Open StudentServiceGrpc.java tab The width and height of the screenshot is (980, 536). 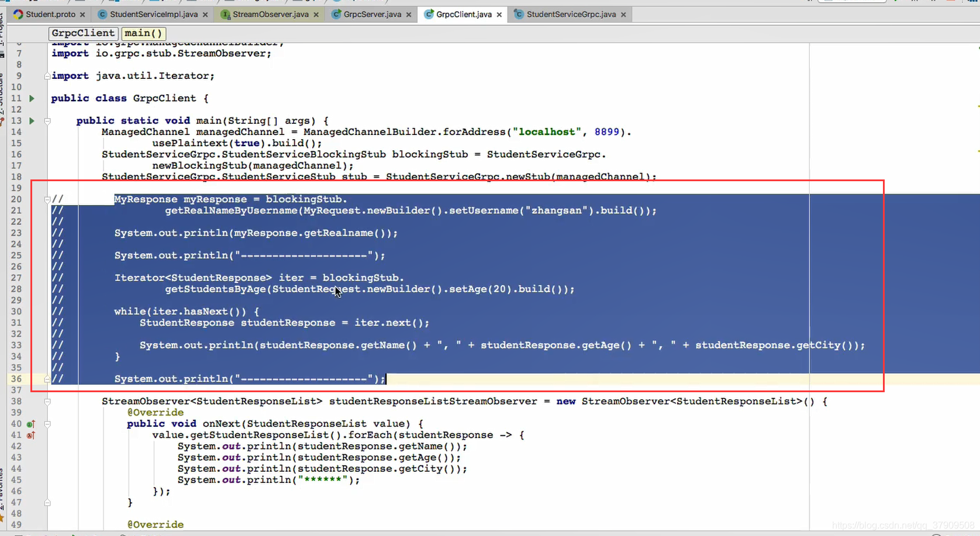pyautogui.click(x=571, y=14)
